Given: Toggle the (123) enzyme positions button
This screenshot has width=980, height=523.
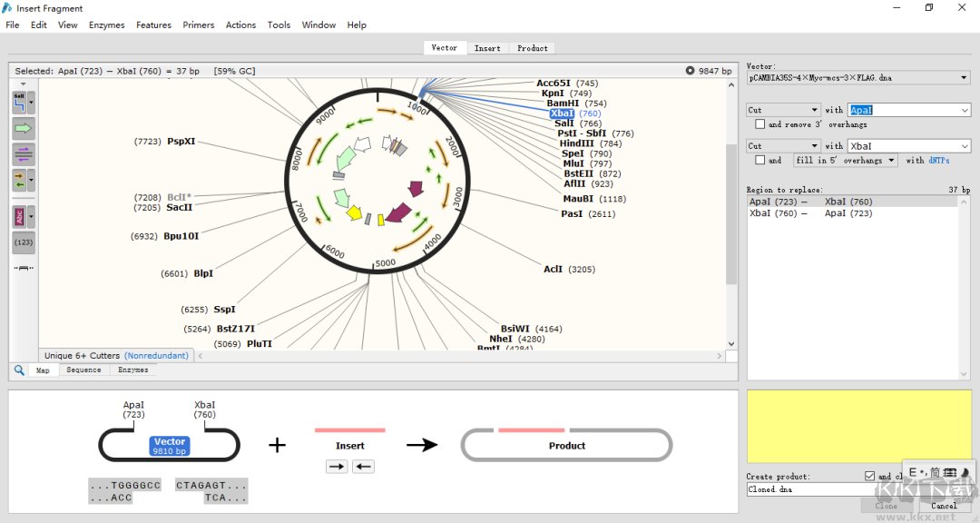Looking at the screenshot, I should [23, 242].
